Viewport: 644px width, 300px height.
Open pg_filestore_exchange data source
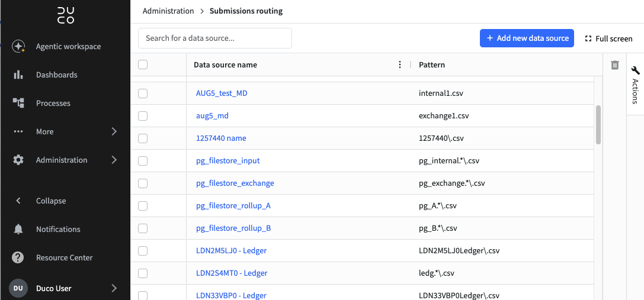[x=235, y=183]
